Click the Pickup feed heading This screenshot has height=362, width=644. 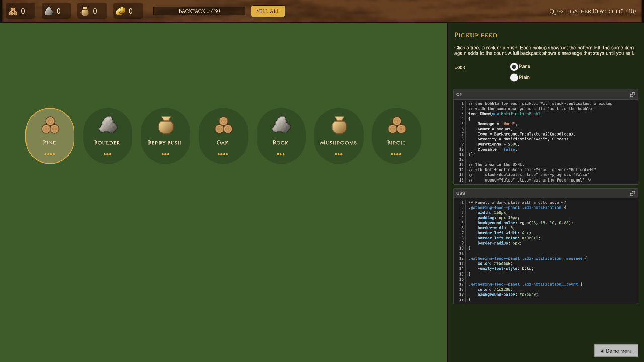(x=475, y=35)
